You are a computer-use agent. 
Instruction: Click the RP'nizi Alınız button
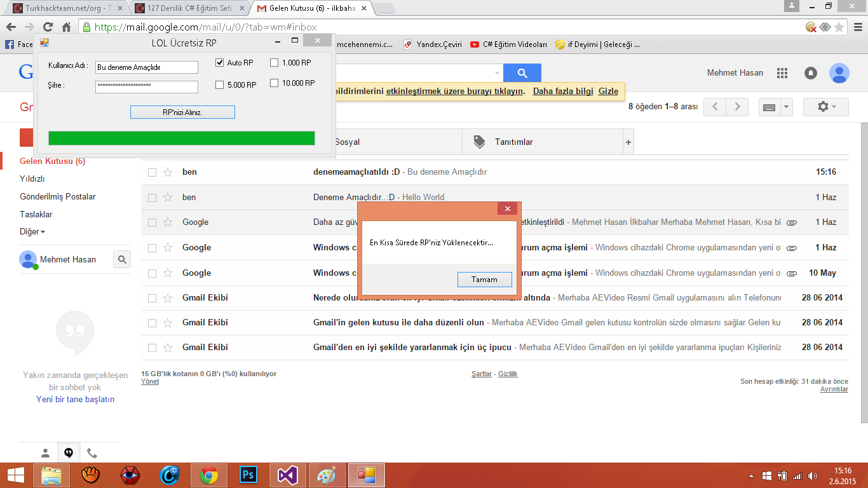coord(182,112)
